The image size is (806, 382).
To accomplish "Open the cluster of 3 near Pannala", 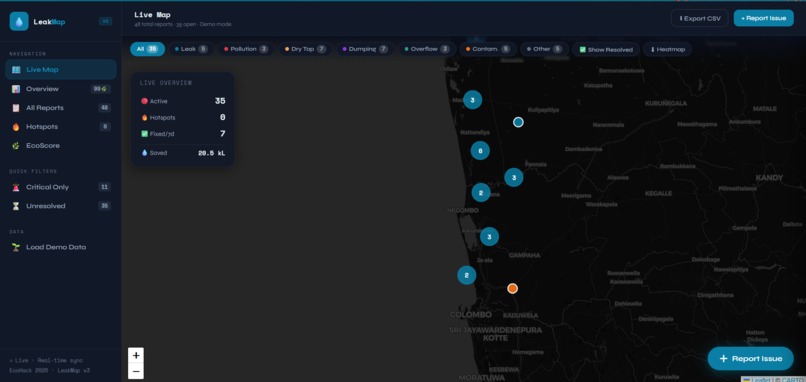I will (514, 177).
